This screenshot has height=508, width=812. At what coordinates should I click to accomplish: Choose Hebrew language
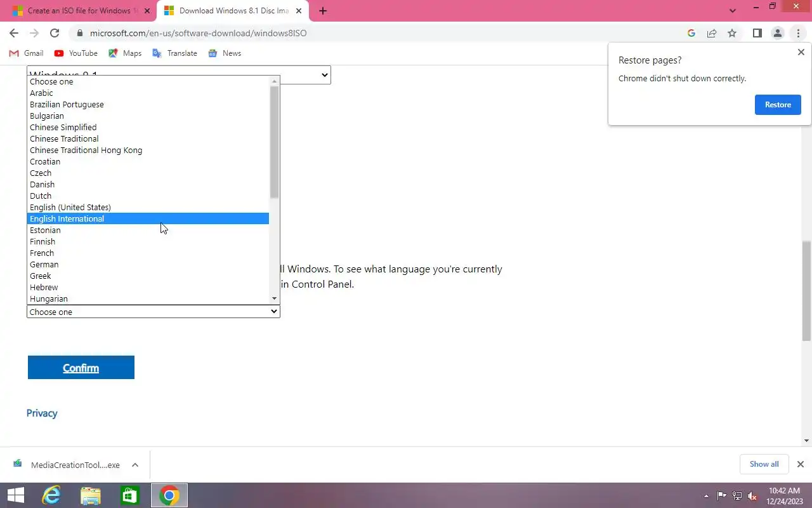[148, 287]
